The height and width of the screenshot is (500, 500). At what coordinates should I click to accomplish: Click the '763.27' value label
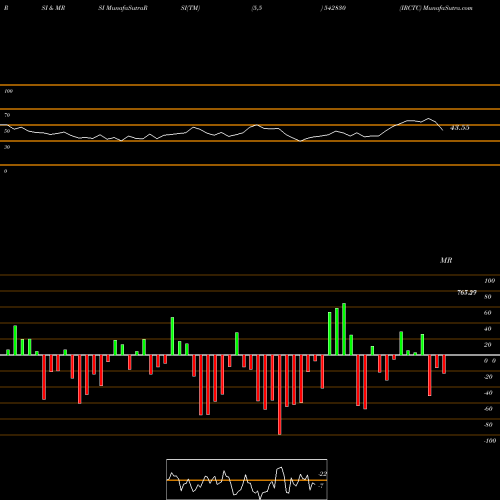tap(467, 292)
